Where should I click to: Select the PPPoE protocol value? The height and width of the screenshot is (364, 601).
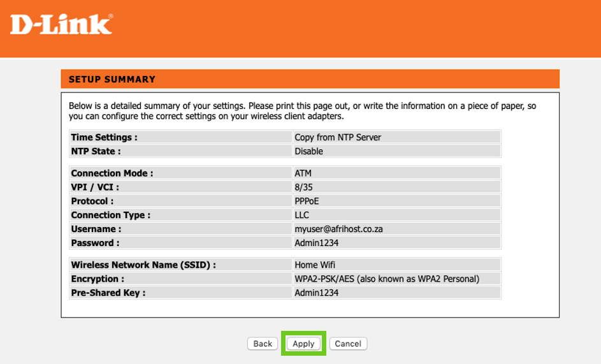tap(307, 201)
